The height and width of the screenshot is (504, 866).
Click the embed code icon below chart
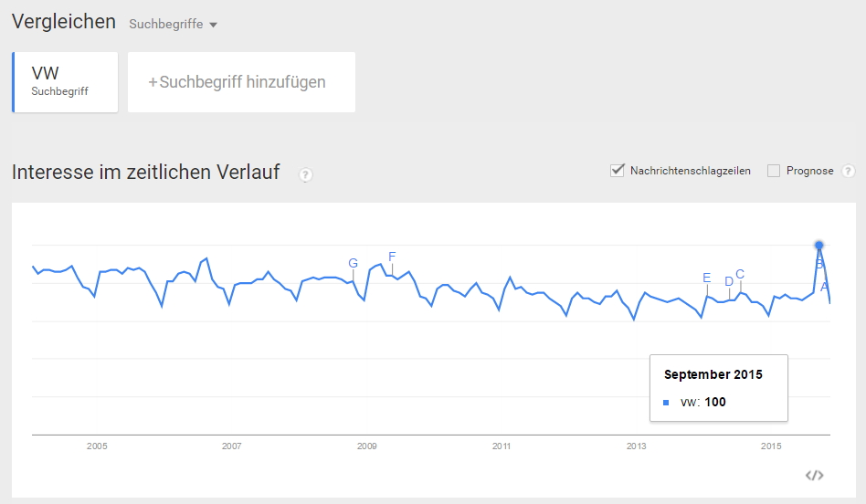[x=814, y=476]
